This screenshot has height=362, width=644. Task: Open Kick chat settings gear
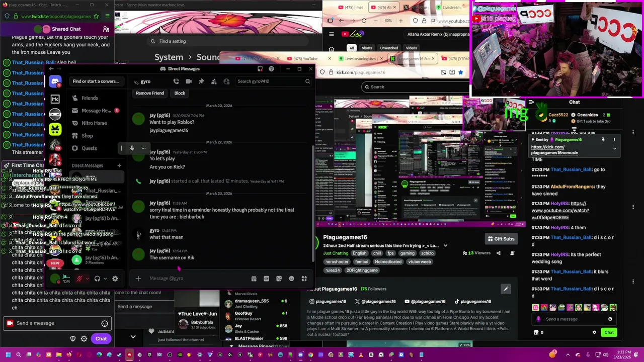pyautogui.click(x=594, y=332)
